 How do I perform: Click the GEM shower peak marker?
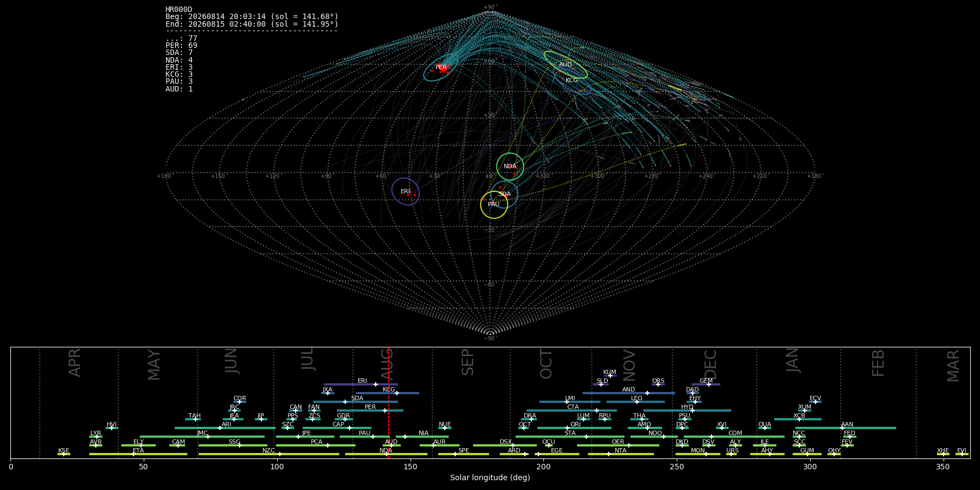click(709, 384)
